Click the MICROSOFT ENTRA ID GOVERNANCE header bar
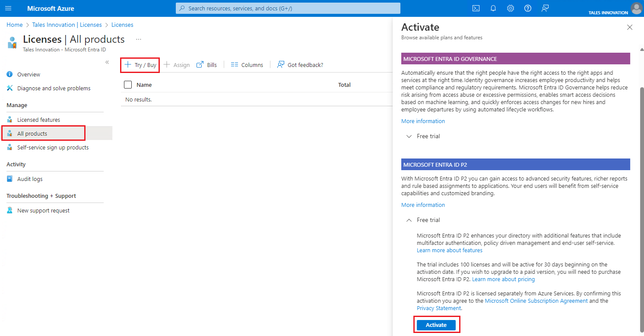This screenshot has height=336, width=644. tap(516, 59)
